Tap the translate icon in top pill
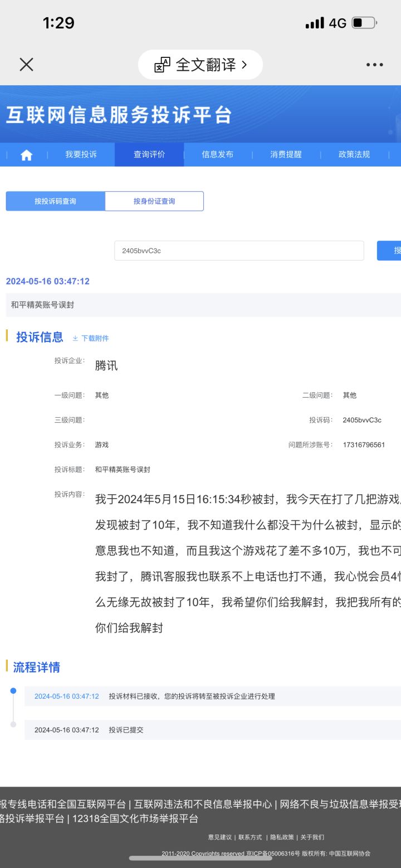This screenshot has height=868, width=401. pyautogui.click(x=162, y=65)
